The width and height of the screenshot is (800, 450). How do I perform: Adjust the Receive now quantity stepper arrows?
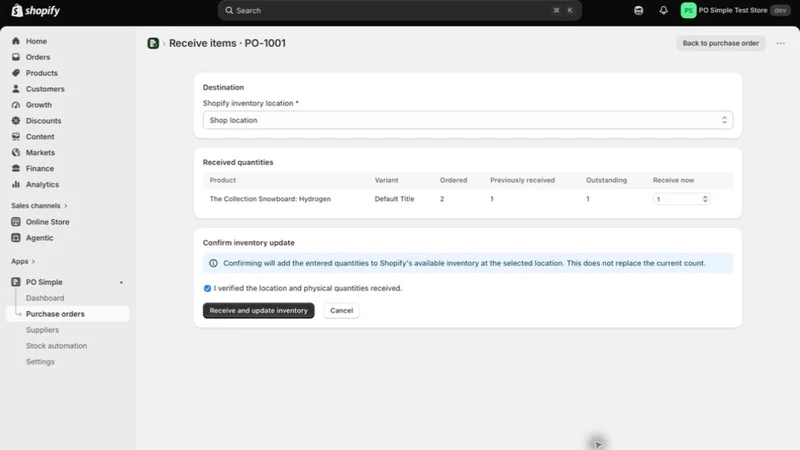(x=705, y=199)
